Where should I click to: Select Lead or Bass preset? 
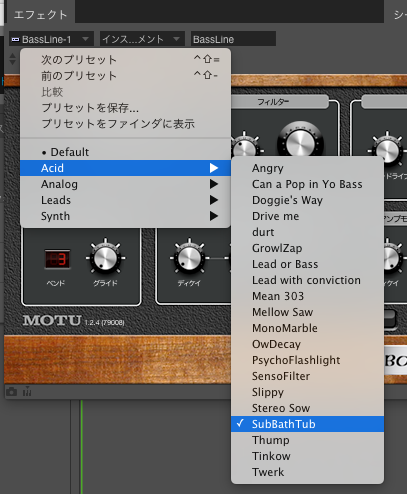(x=307, y=264)
